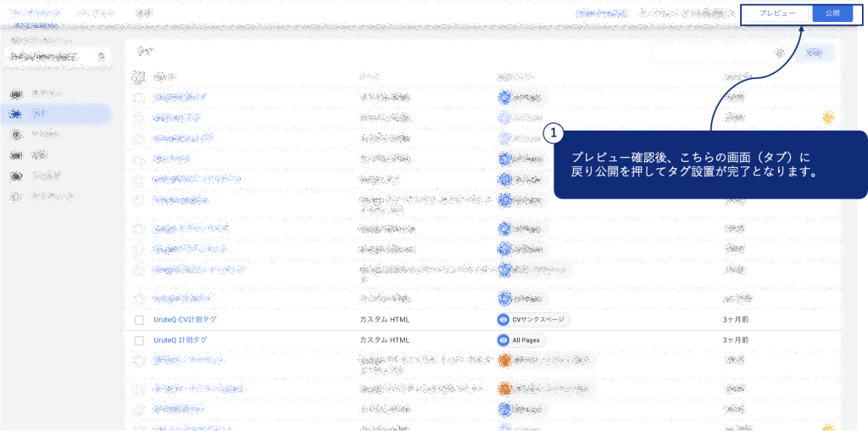Toggle the select-all checkbox in table header

139,77
